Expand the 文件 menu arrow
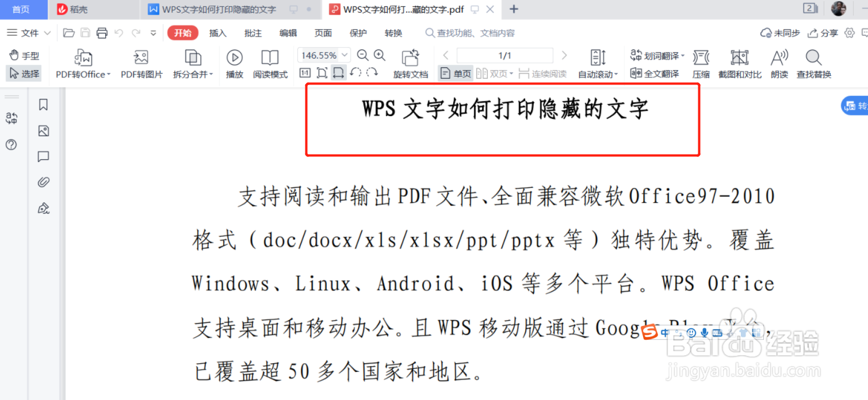This screenshot has width=868, height=400. click(47, 33)
